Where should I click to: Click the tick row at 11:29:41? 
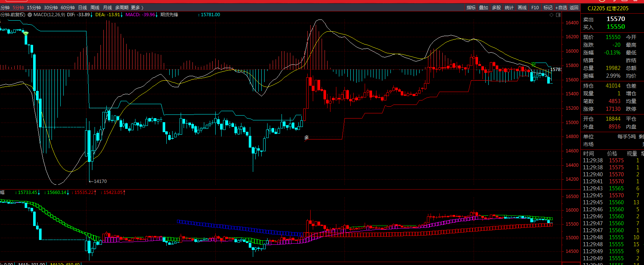[612, 181]
